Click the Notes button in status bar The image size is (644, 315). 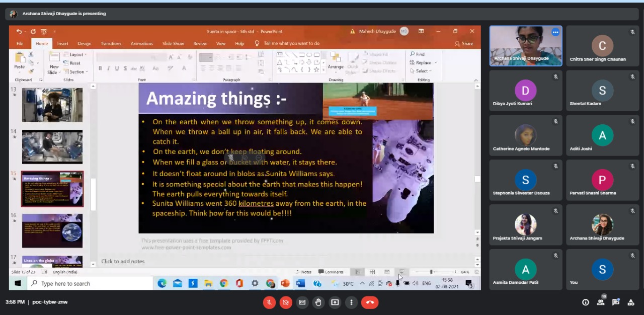click(x=303, y=272)
